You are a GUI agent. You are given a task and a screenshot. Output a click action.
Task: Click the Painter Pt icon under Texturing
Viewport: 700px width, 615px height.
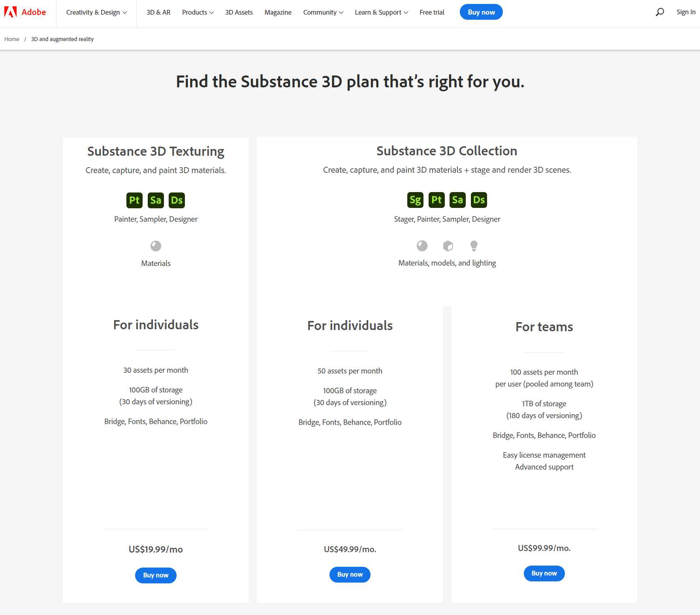point(134,200)
